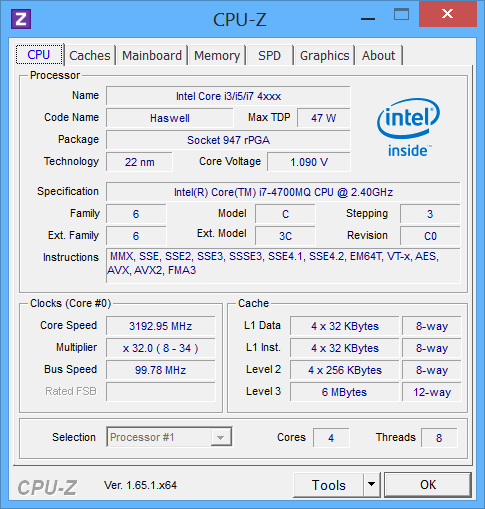This screenshot has width=485, height=509.
Task: Click the Name field Intel Core i3/i5/i7 4xxx
Action: tap(228, 96)
